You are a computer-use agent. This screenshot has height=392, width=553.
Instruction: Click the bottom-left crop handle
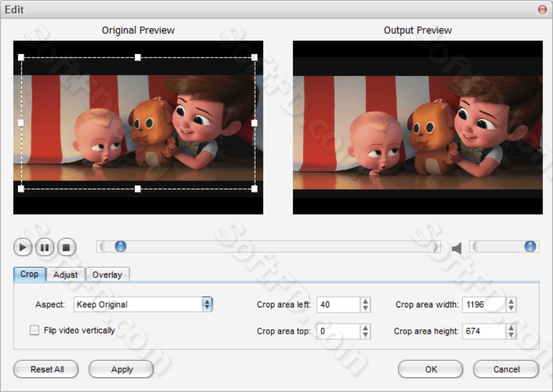tap(21, 188)
